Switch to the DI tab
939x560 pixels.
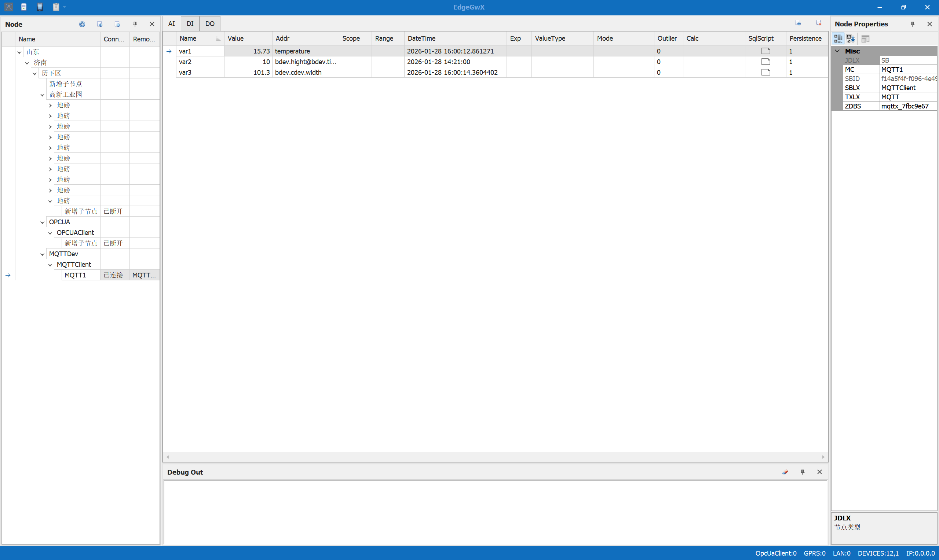[x=190, y=24]
